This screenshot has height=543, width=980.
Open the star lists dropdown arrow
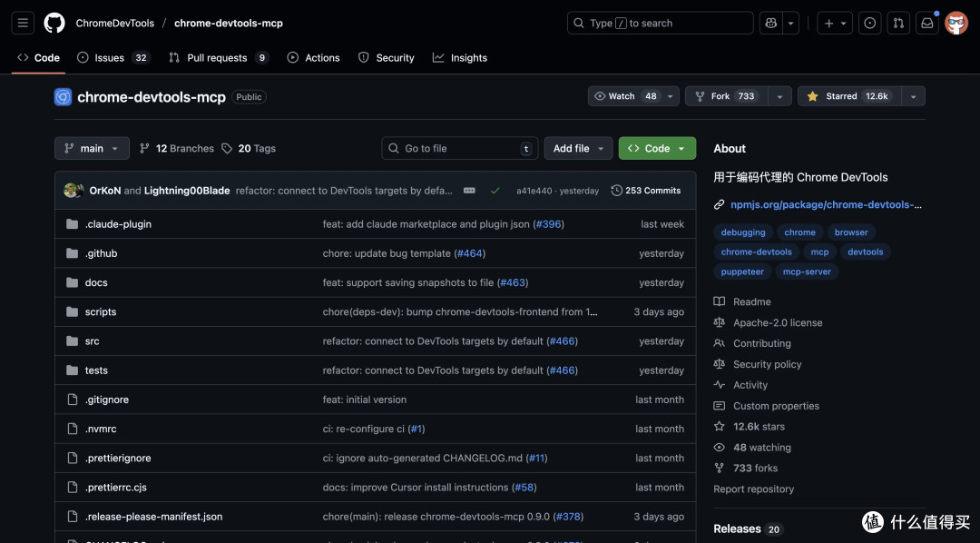click(913, 96)
